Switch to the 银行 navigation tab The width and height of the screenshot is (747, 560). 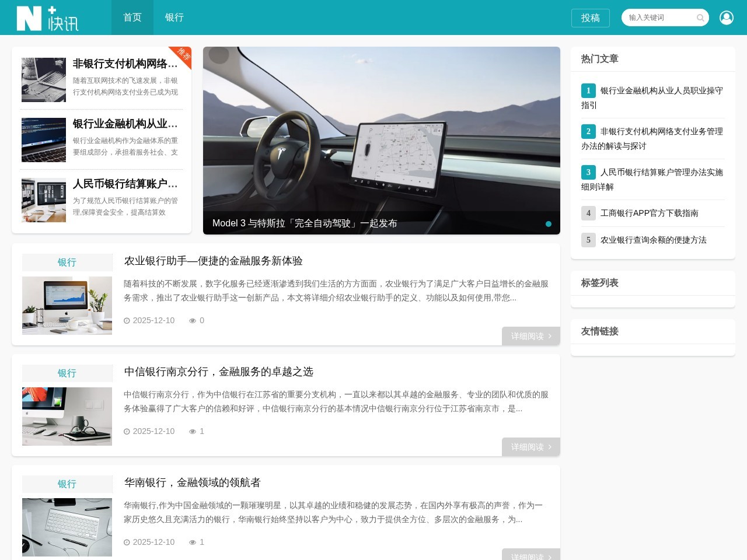click(x=174, y=17)
